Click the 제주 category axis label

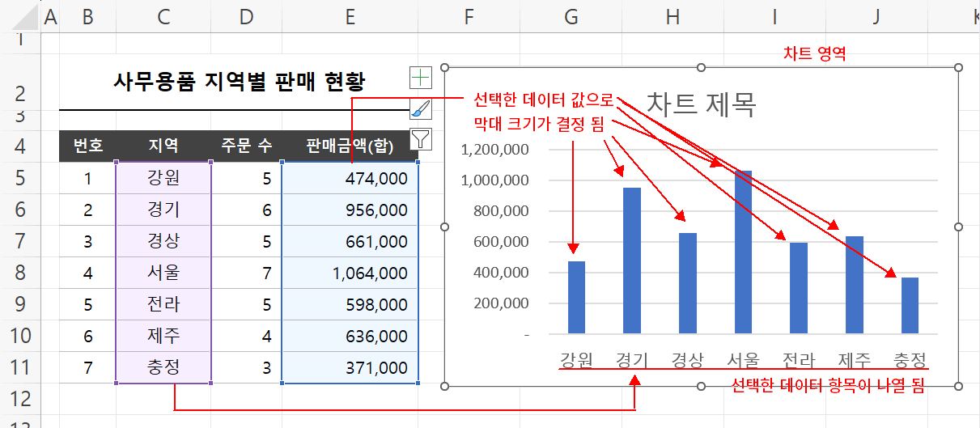[855, 359]
